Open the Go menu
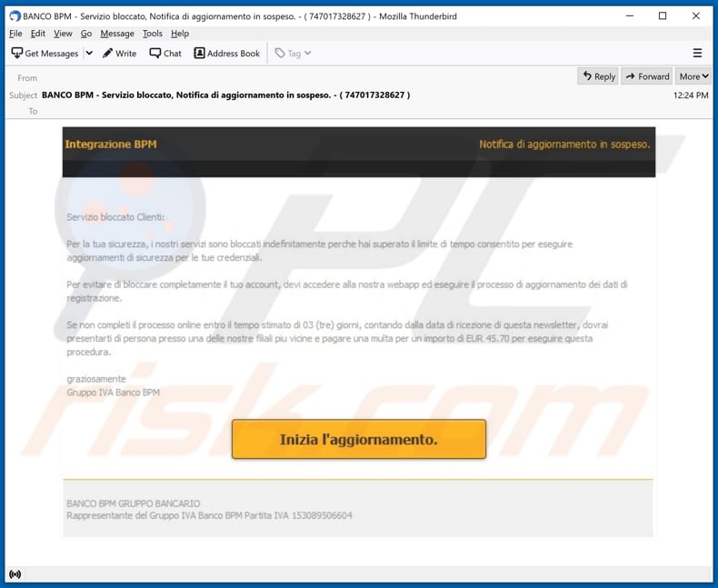Viewport: 718px width, 588px height. (x=86, y=34)
